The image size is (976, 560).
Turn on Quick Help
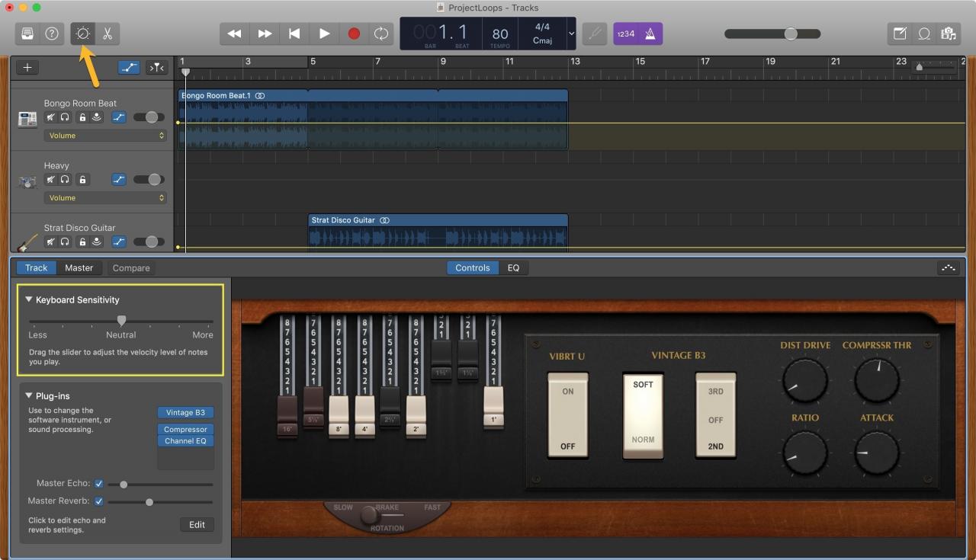52,34
